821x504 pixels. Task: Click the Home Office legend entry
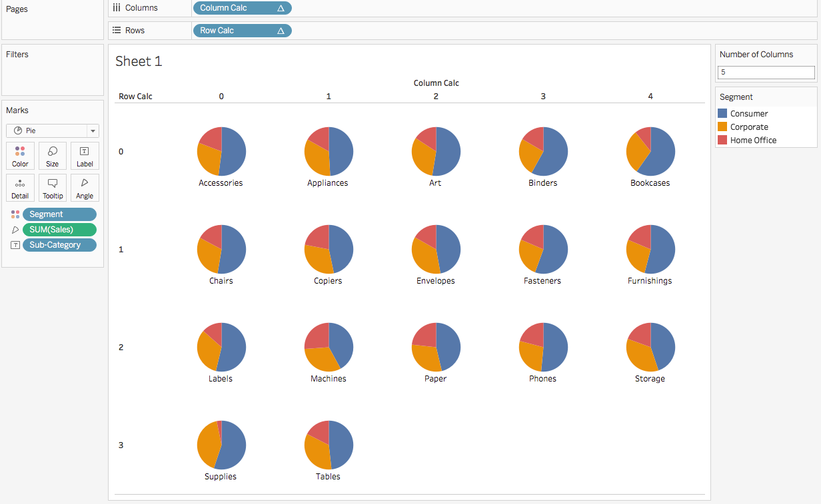coord(753,140)
